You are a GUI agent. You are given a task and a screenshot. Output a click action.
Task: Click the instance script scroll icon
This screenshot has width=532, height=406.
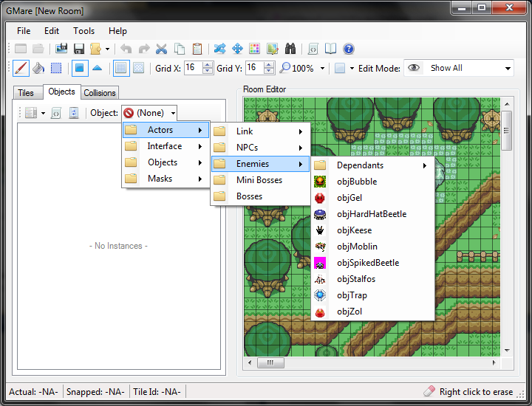click(x=55, y=113)
